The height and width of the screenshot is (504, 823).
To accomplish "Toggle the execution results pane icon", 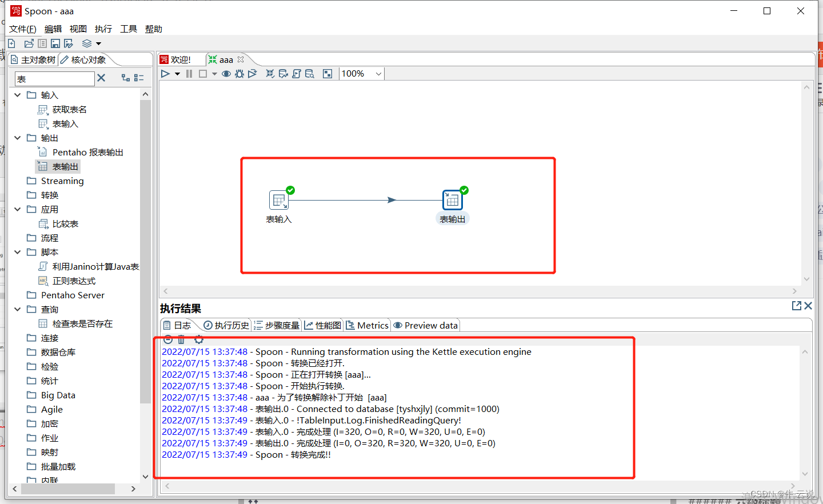I will pos(327,74).
